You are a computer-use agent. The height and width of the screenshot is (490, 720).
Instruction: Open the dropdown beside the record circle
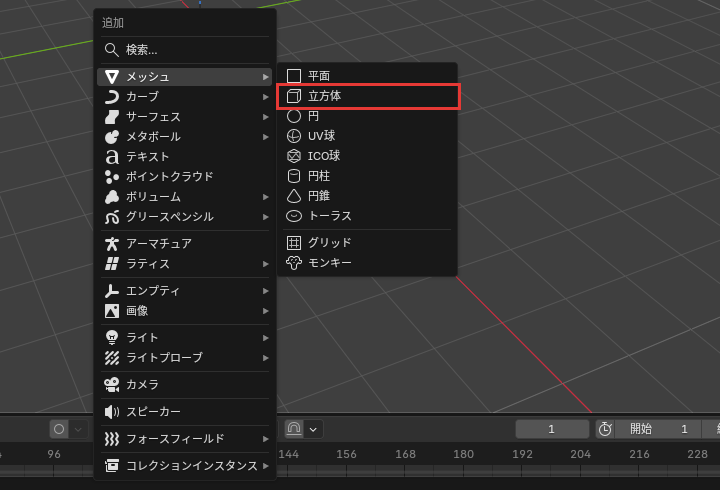pyautogui.click(x=78, y=429)
